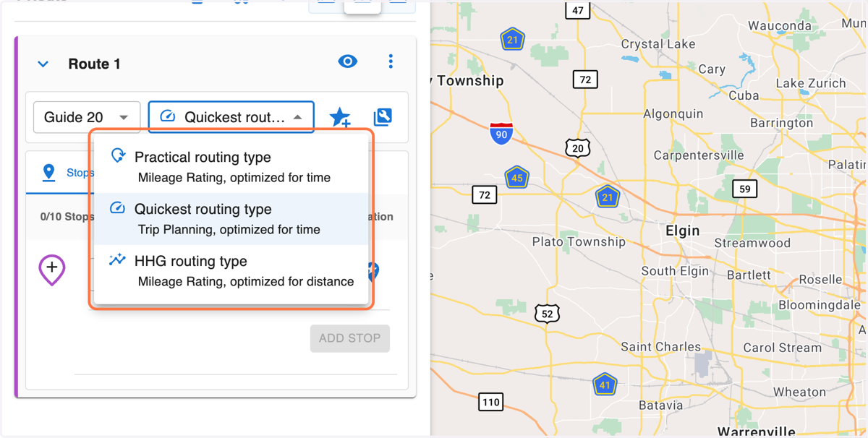Click the US 52 shield on map
The image size is (868, 438).
coord(547,314)
